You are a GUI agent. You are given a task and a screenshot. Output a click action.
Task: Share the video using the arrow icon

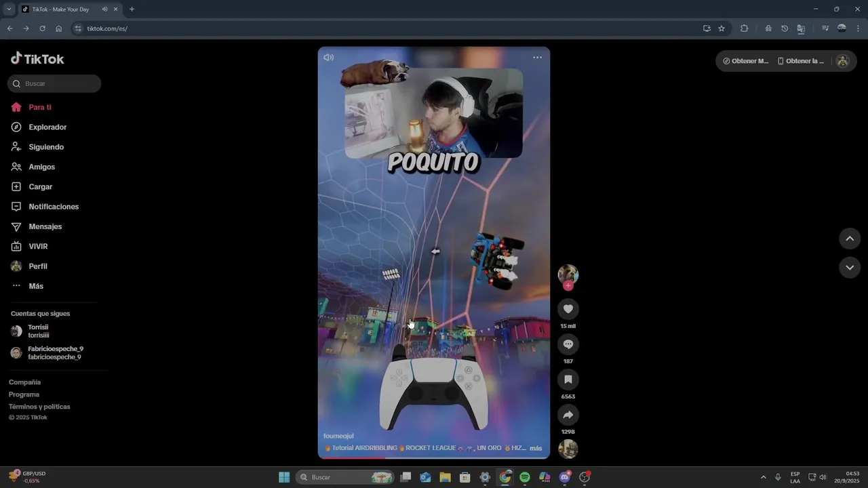pyautogui.click(x=568, y=415)
